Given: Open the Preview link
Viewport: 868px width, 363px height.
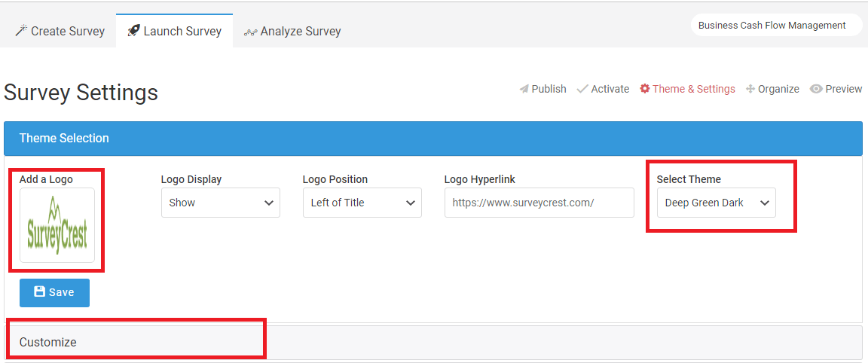Looking at the screenshot, I should coord(836,89).
